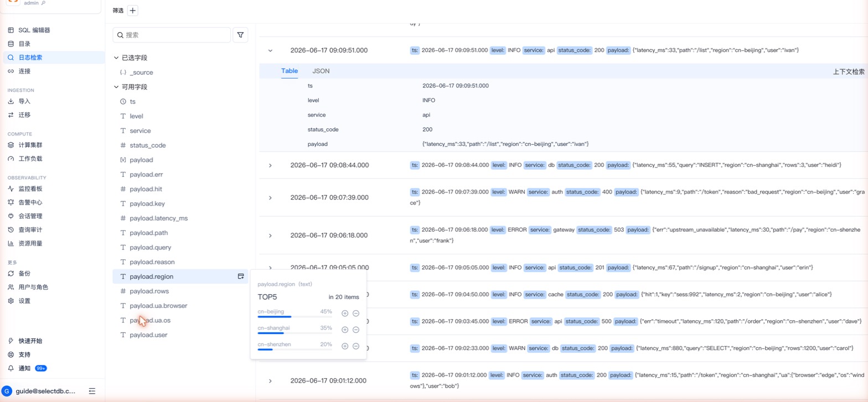868x402 pixels.
Task: Select payload.latency_ms field
Action: (159, 218)
